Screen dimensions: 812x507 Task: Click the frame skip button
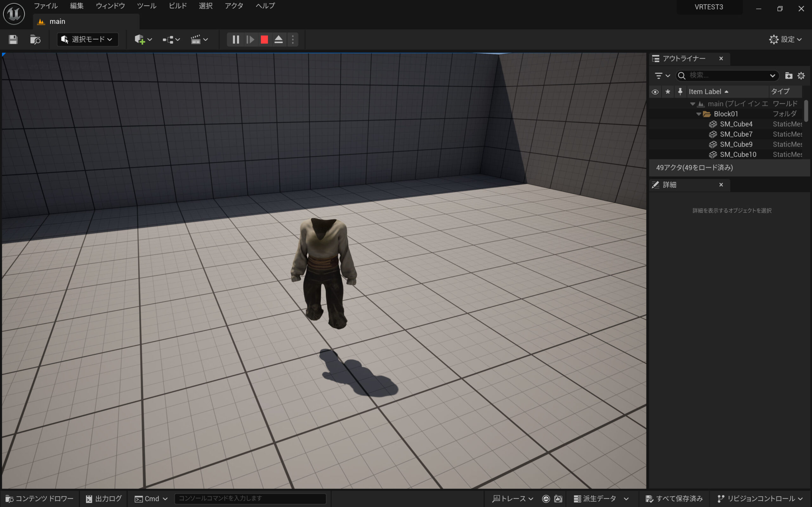(x=250, y=40)
